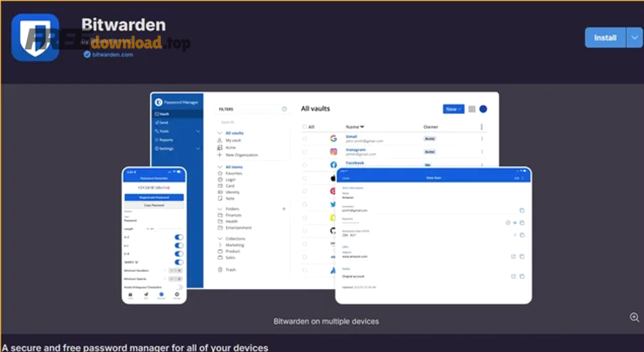Click the Install button
The image size is (644, 352).
605,37
